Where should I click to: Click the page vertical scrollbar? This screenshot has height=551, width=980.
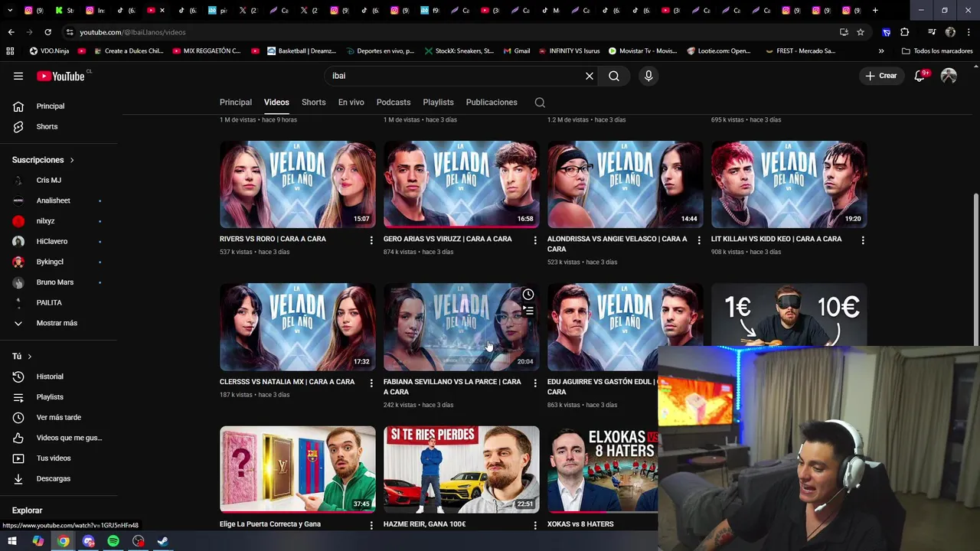pos(975,269)
